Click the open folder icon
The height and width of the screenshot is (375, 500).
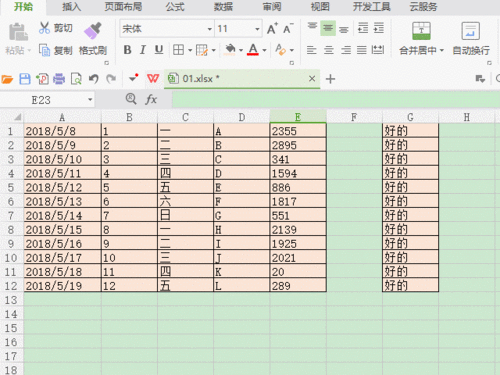(7, 79)
